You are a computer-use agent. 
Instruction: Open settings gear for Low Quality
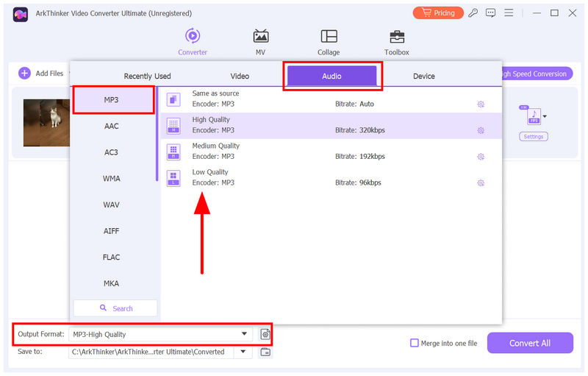coord(481,183)
